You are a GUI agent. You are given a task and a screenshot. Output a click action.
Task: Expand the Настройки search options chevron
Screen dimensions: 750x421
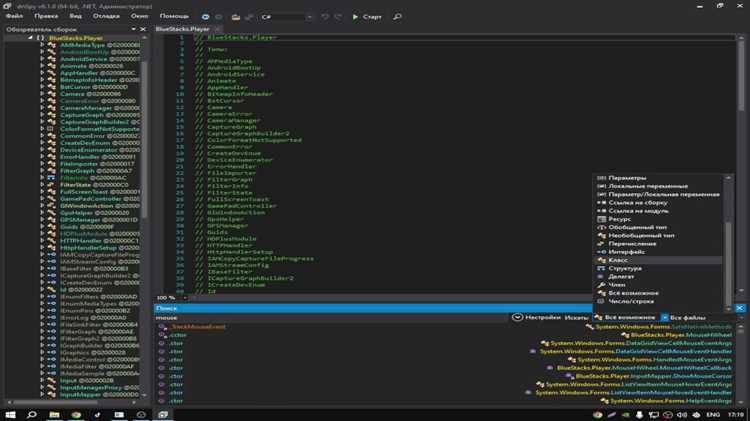517,317
